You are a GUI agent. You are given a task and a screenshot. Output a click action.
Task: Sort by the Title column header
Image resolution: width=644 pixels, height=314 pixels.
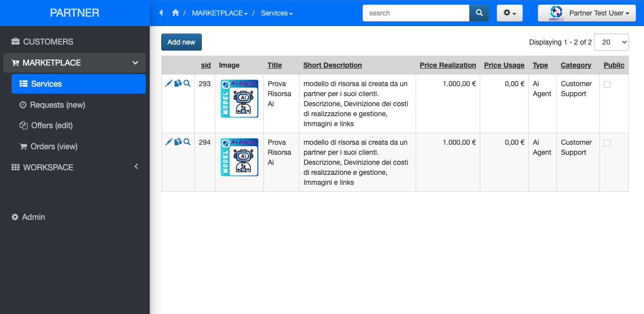[274, 65]
